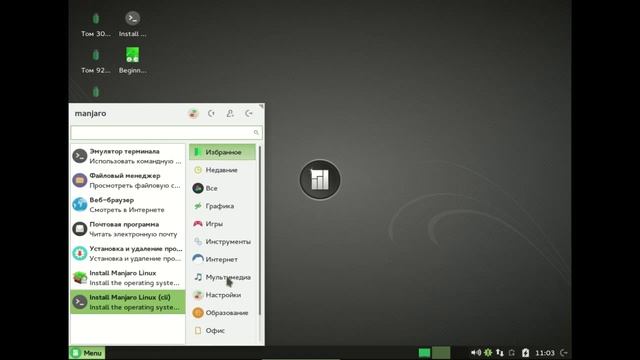Viewport: 640px width, 360px height.
Task: Select the Недавние category
Action: [222, 170]
